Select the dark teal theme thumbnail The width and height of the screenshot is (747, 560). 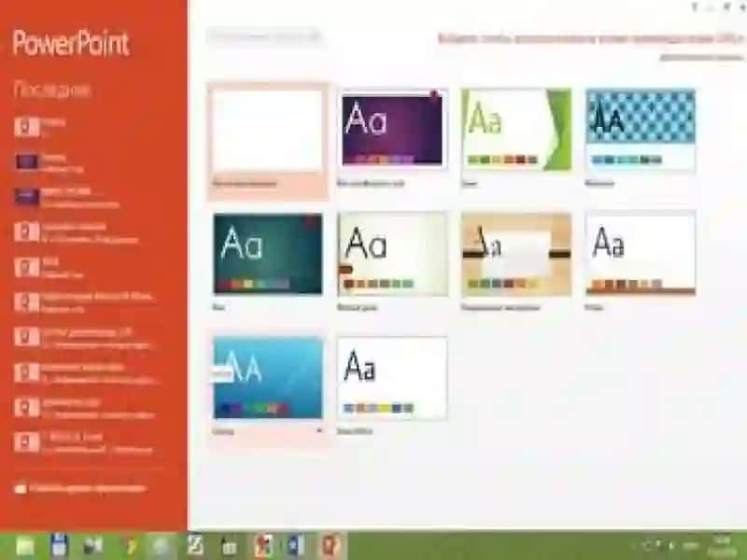tap(268, 253)
